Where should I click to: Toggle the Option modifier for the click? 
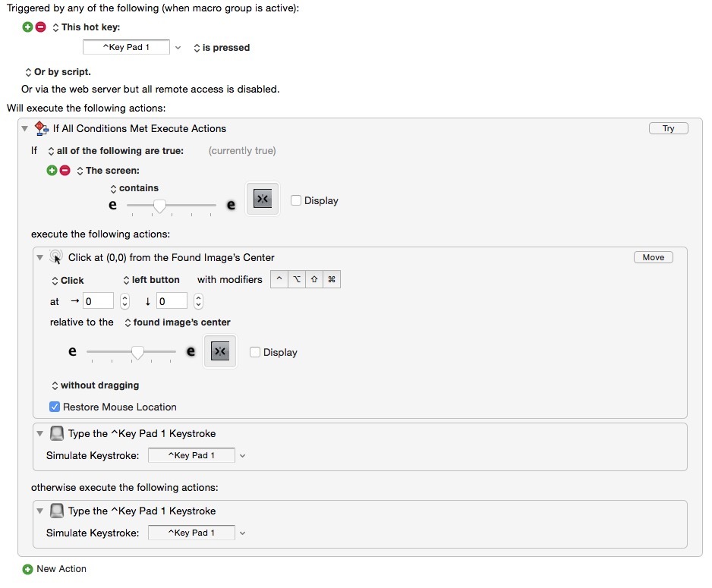[x=297, y=279]
